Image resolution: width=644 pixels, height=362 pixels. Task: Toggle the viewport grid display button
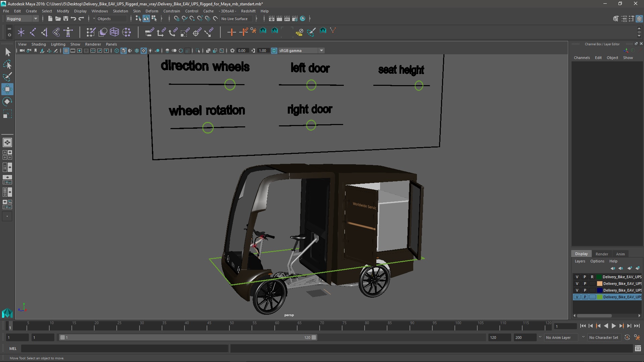[x=66, y=51]
